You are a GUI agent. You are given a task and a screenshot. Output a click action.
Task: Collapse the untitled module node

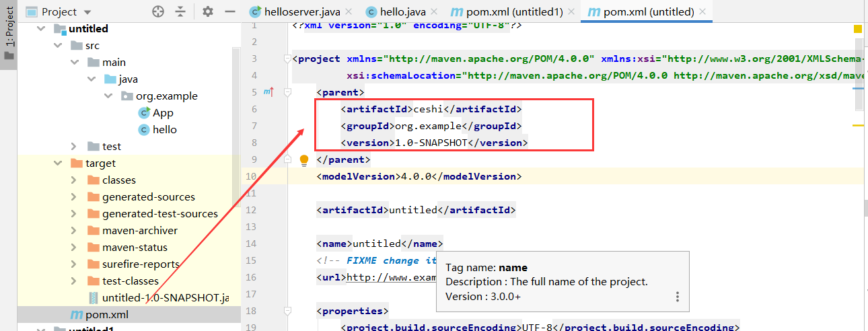coord(42,29)
